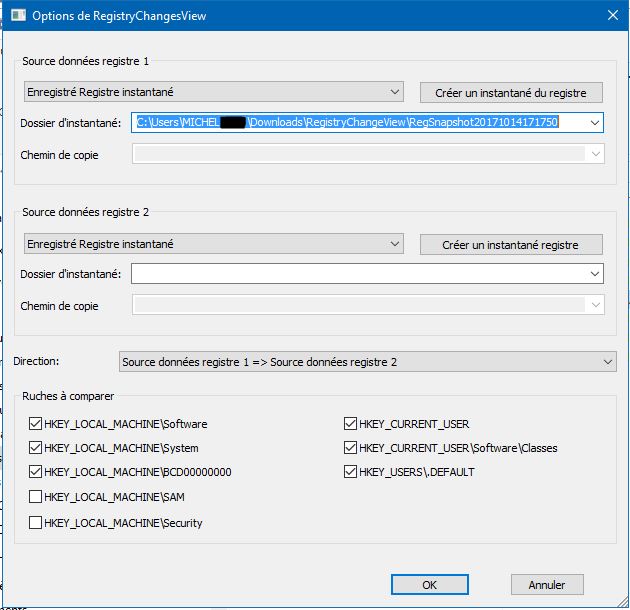This screenshot has width=630, height=610.
Task: Toggle HKEY_CURRENT_USER\Software\Classes checkbox
Action: coord(351,448)
